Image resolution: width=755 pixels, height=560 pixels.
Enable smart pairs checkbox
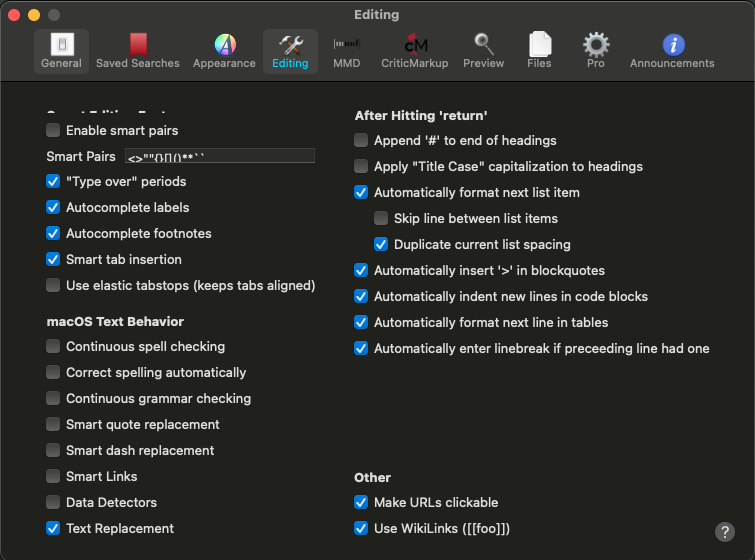[x=53, y=131]
